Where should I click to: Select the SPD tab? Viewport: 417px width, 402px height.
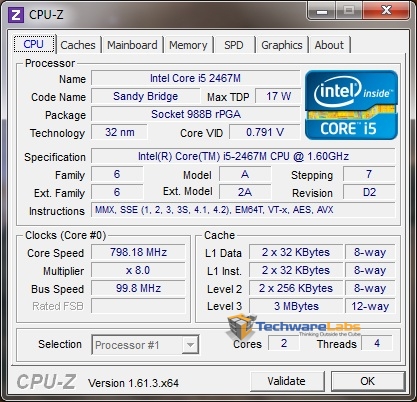coord(234,45)
